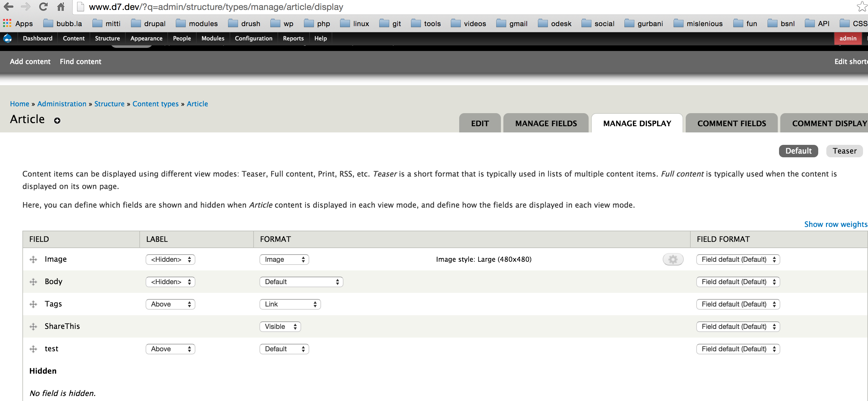Screen dimensions: 868x401
Task: Select the Default view mode tab
Action: click(798, 150)
